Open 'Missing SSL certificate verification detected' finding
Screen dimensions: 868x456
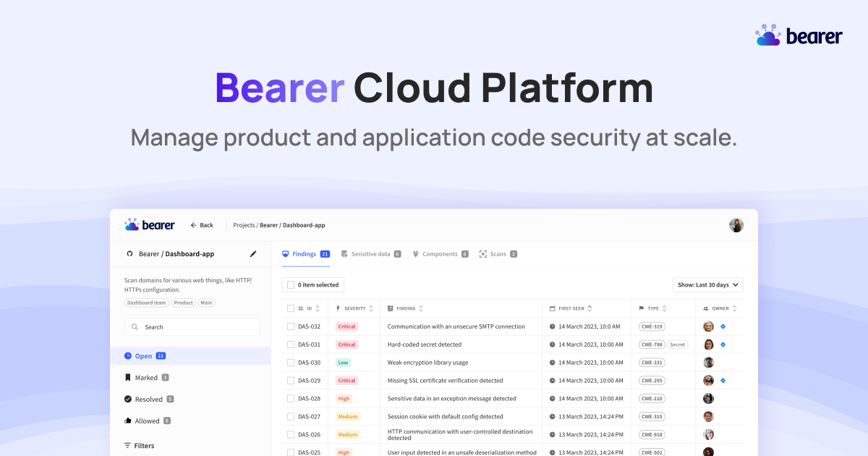pyautogui.click(x=445, y=381)
